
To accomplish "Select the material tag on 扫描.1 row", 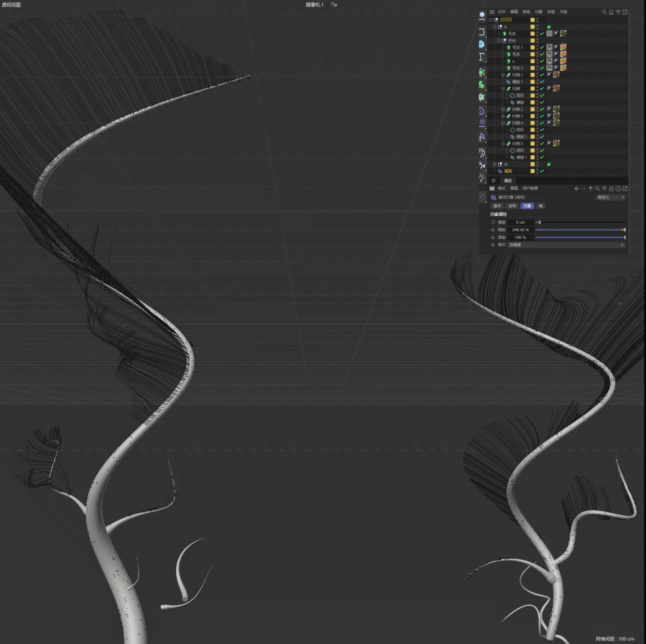I will coord(556,75).
